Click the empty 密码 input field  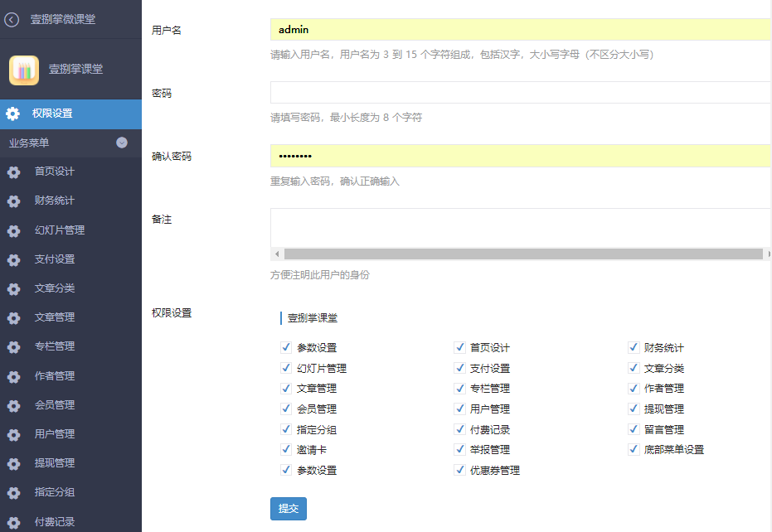pos(521,93)
